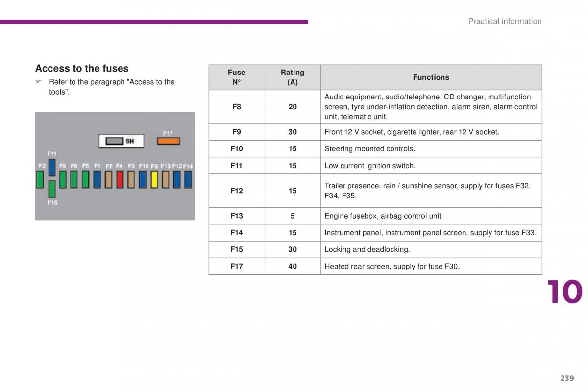
Task: Click "Heated rear screen, supply for fuse F30." text
Action: [392, 267]
